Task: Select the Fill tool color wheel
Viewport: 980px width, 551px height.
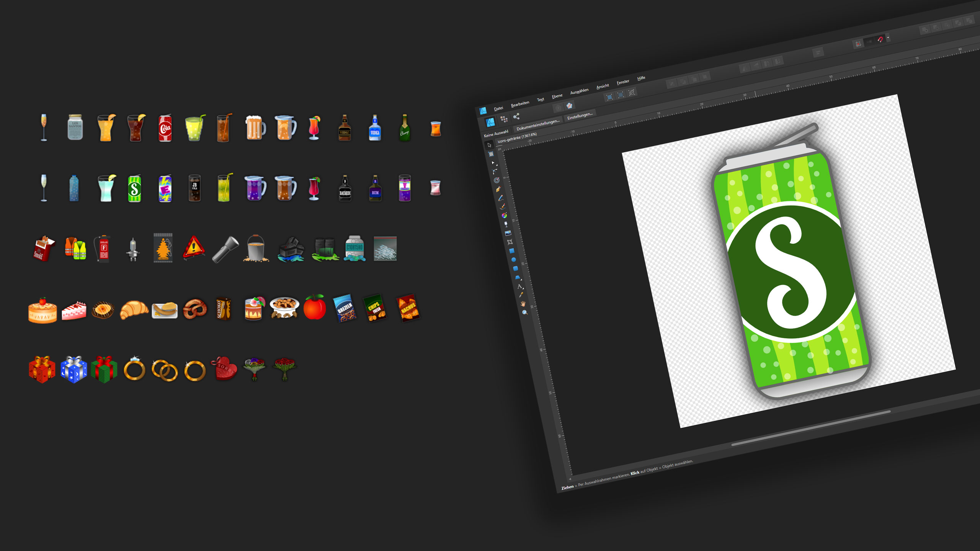Action: [x=504, y=215]
